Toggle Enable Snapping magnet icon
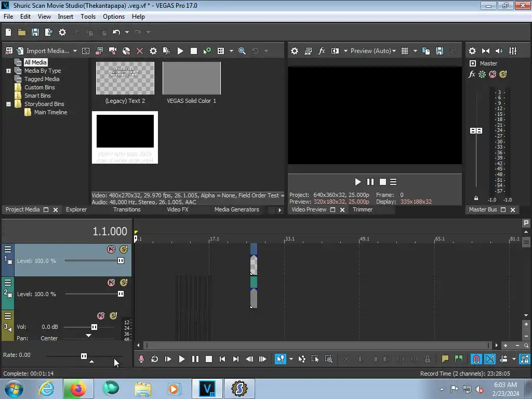The height and width of the screenshot is (399, 532). coord(476,359)
